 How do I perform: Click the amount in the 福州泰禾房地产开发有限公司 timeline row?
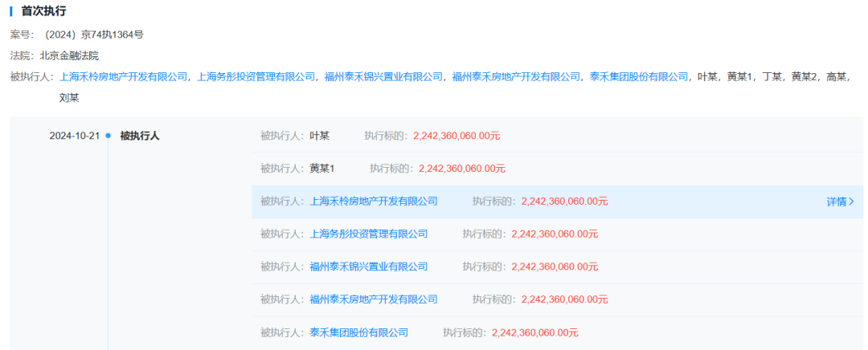pos(564,299)
